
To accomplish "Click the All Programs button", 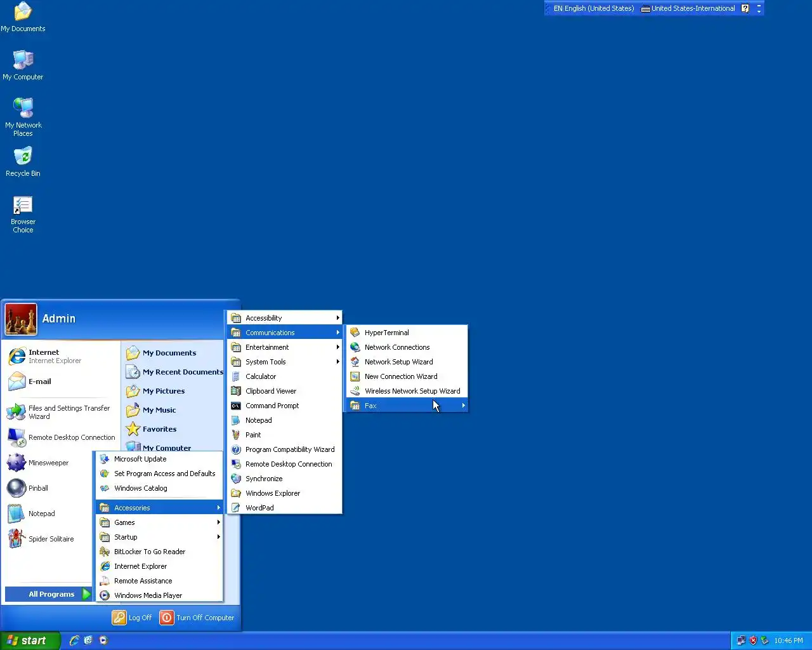I will 49,594.
